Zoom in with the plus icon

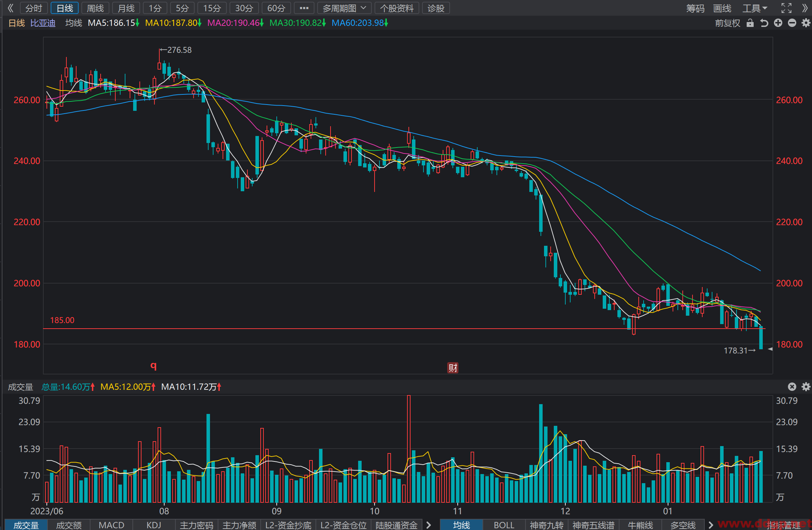coord(778,23)
